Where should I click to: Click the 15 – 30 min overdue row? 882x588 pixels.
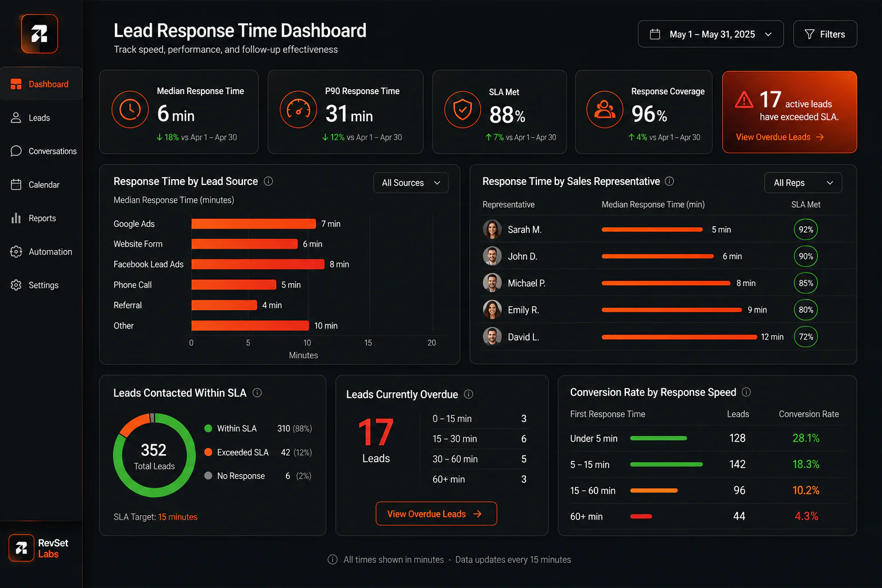click(x=479, y=439)
